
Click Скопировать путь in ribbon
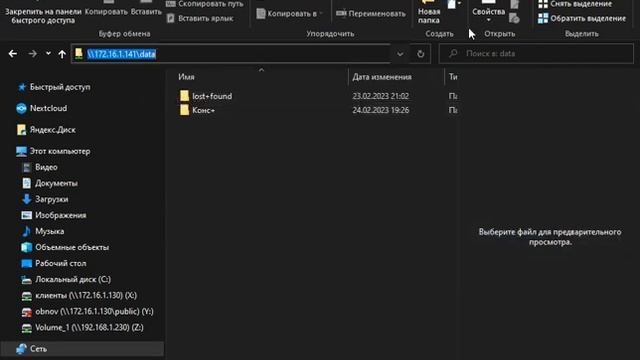click(x=205, y=4)
